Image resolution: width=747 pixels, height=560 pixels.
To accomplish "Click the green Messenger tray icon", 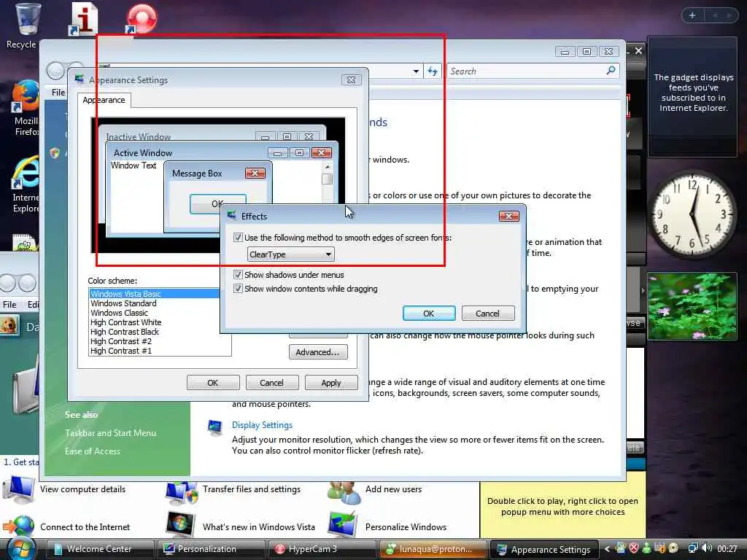I will click(646, 548).
